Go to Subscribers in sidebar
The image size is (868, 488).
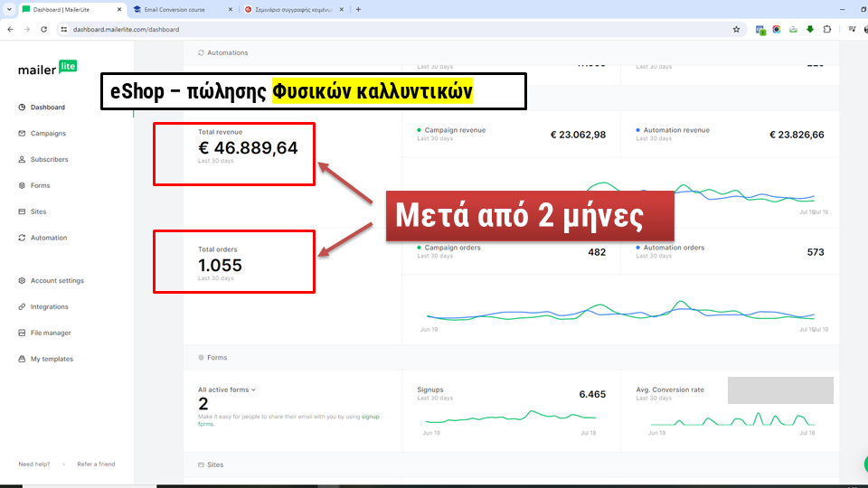pyautogui.click(x=49, y=159)
